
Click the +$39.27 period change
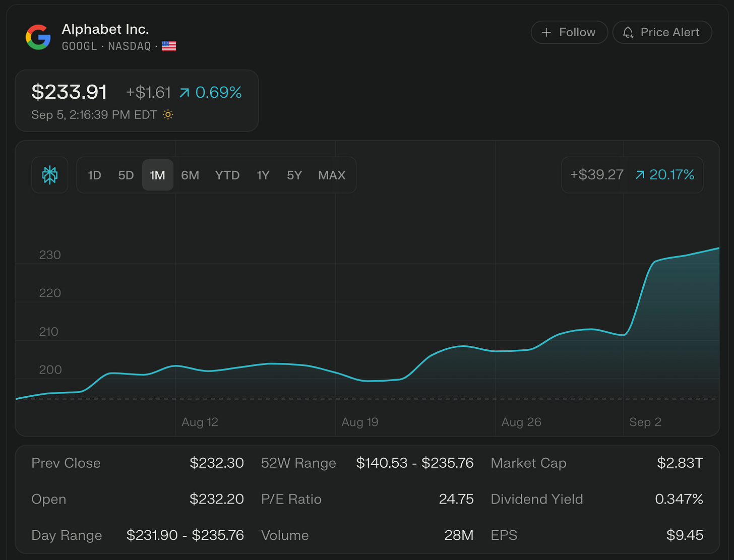[x=597, y=175]
